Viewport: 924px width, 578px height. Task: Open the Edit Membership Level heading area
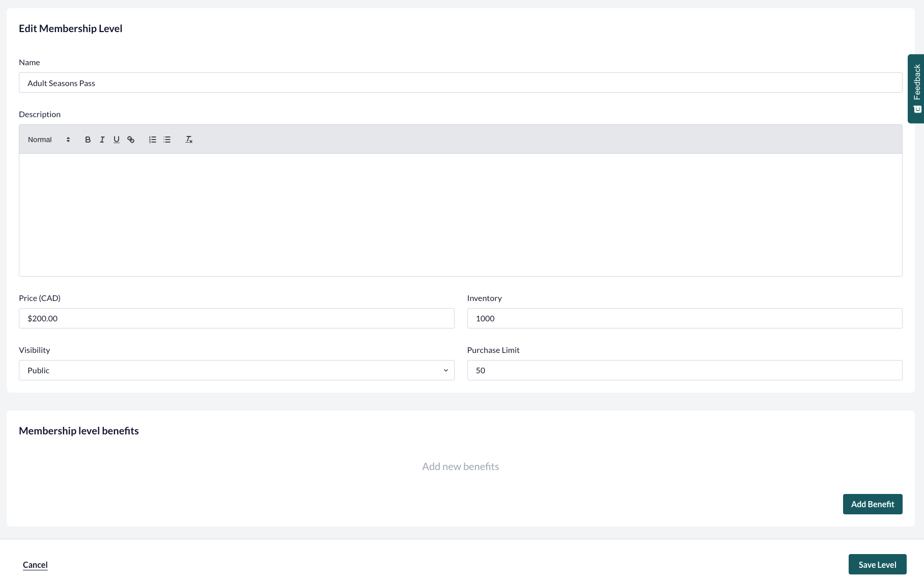[70, 29]
